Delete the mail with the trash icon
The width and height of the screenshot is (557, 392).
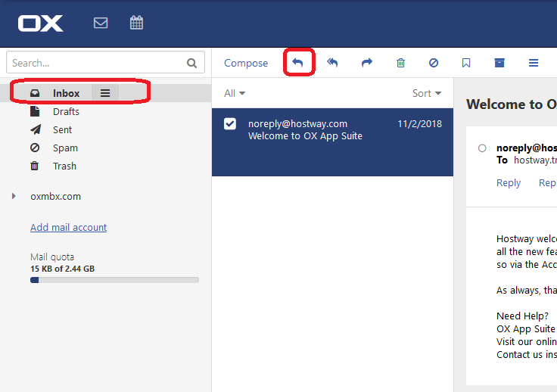point(400,63)
